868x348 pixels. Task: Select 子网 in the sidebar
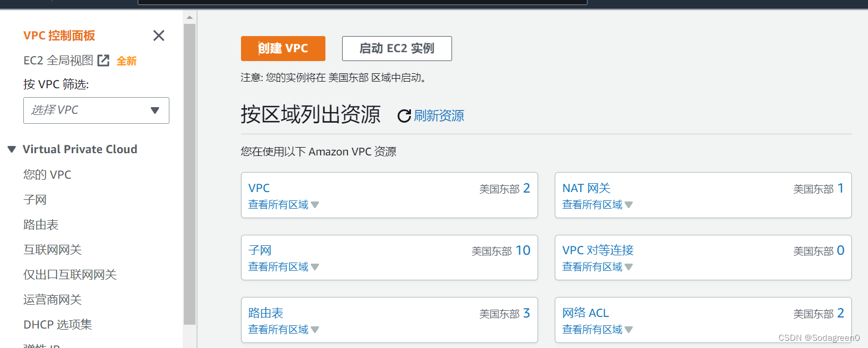point(35,200)
